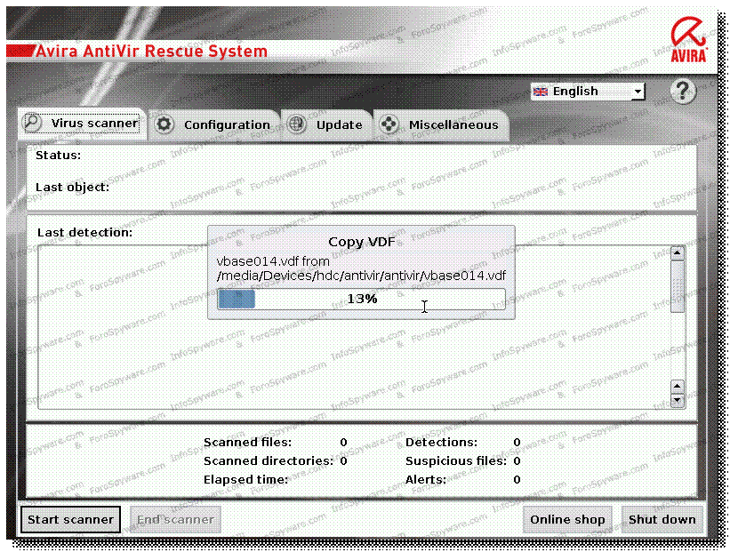The width and height of the screenshot is (738, 560).
Task: Click the Copy VDF progress bar at 13%
Action: click(362, 300)
